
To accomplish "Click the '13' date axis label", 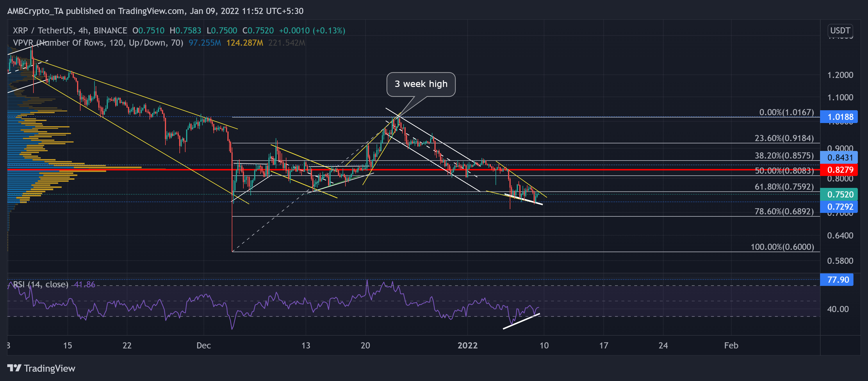I will [306, 345].
